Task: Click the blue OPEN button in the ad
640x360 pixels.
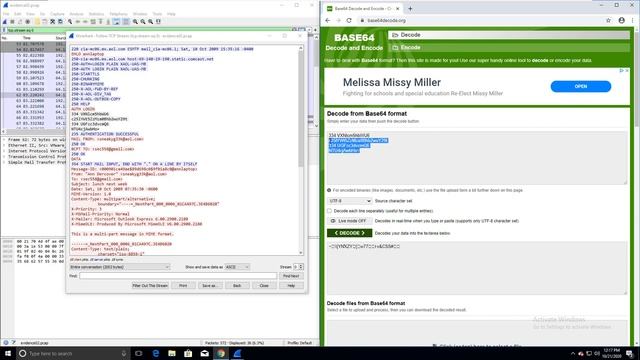Action: (580, 87)
